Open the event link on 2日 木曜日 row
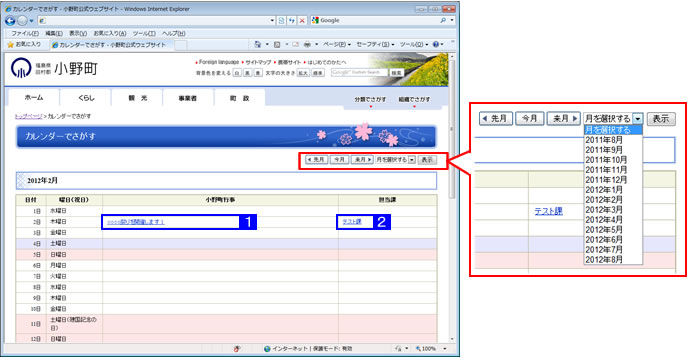The image size is (691, 364). 136,222
